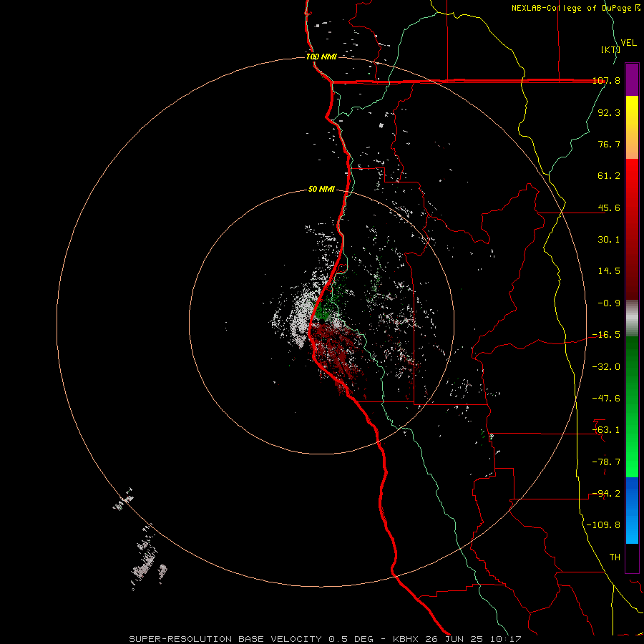Click the TH legend label

coord(615,557)
